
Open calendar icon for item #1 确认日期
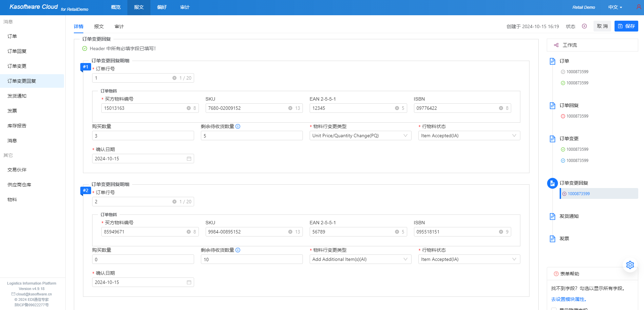point(189,159)
